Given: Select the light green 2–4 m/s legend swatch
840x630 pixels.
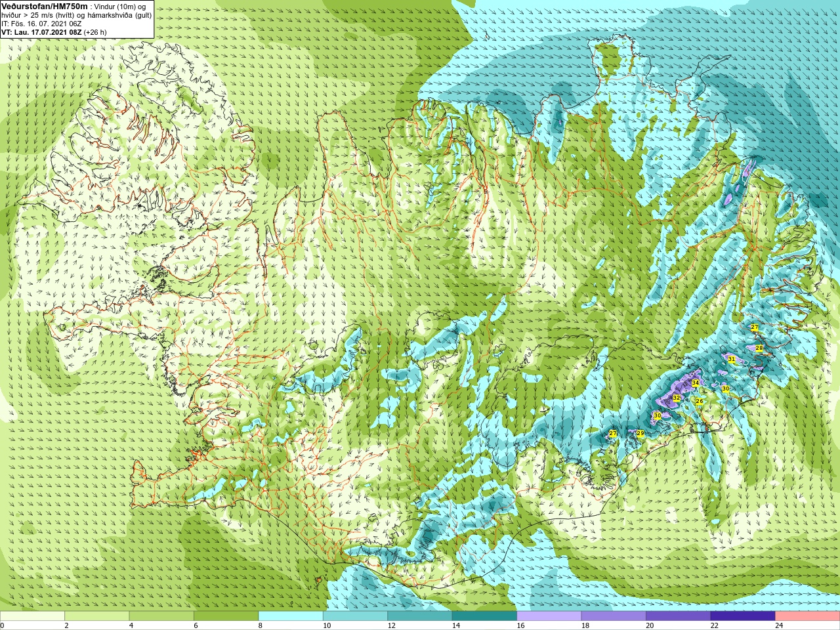Looking at the screenshot, I should 97,616.
